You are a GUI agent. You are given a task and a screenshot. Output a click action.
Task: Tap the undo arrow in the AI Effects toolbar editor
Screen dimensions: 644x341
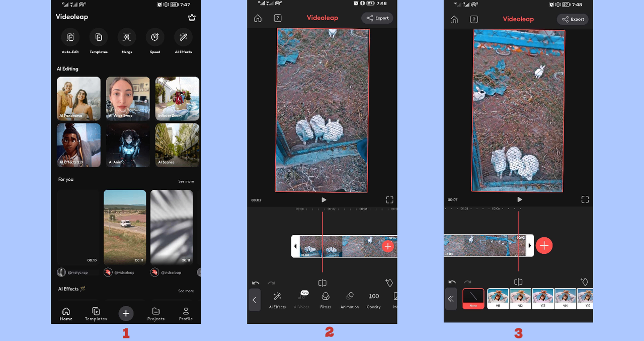tap(256, 283)
